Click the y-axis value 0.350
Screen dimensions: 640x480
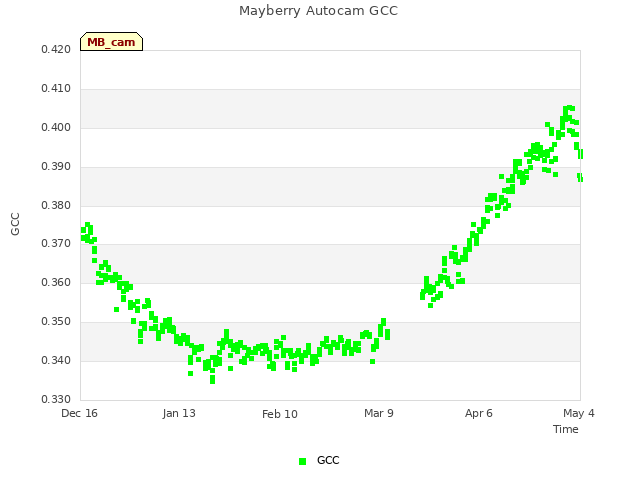tap(56, 321)
